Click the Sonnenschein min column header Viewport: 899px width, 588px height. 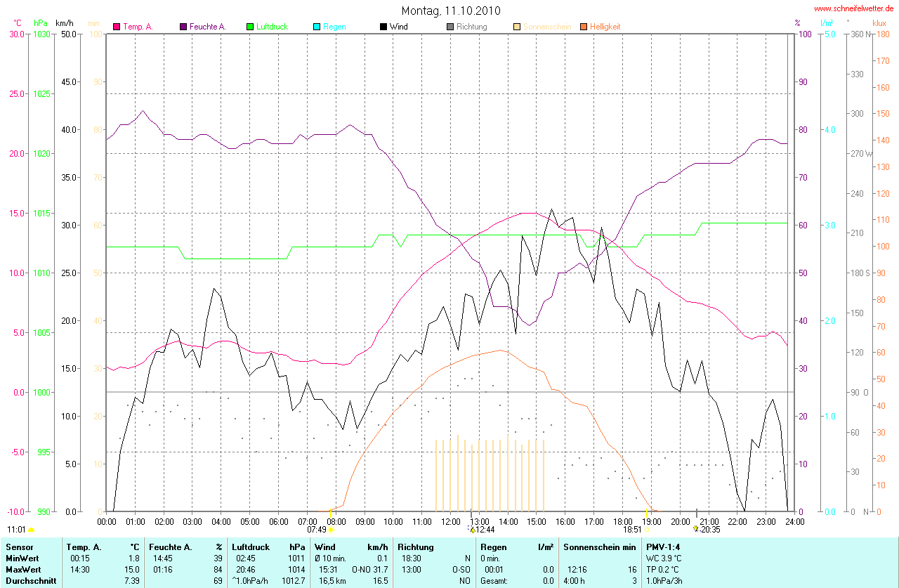coord(599,547)
